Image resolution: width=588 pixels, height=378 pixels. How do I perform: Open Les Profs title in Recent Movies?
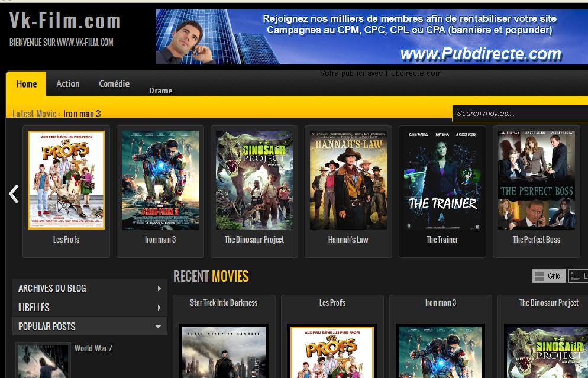pyautogui.click(x=332, y=303)
